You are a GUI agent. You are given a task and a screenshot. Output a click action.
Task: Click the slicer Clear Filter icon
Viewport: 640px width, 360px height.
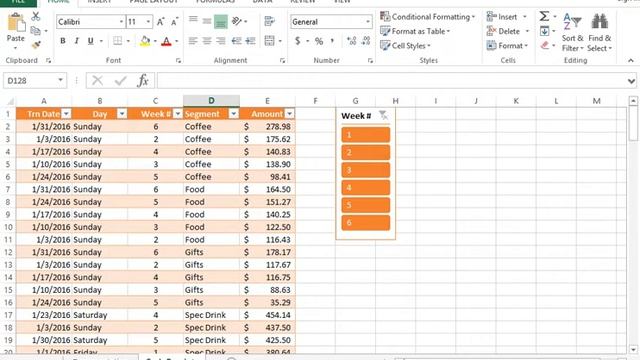(383, 116)
